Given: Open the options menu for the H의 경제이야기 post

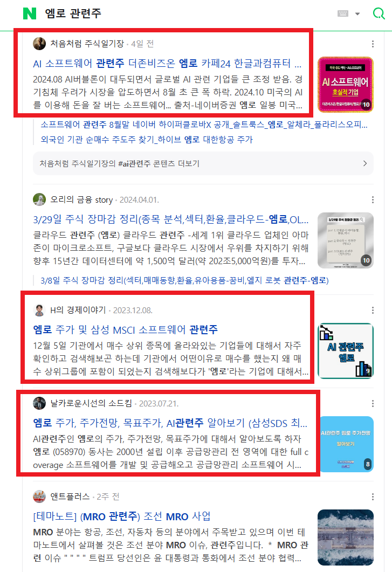Looking at the screenshot, I should click(373, 310).
